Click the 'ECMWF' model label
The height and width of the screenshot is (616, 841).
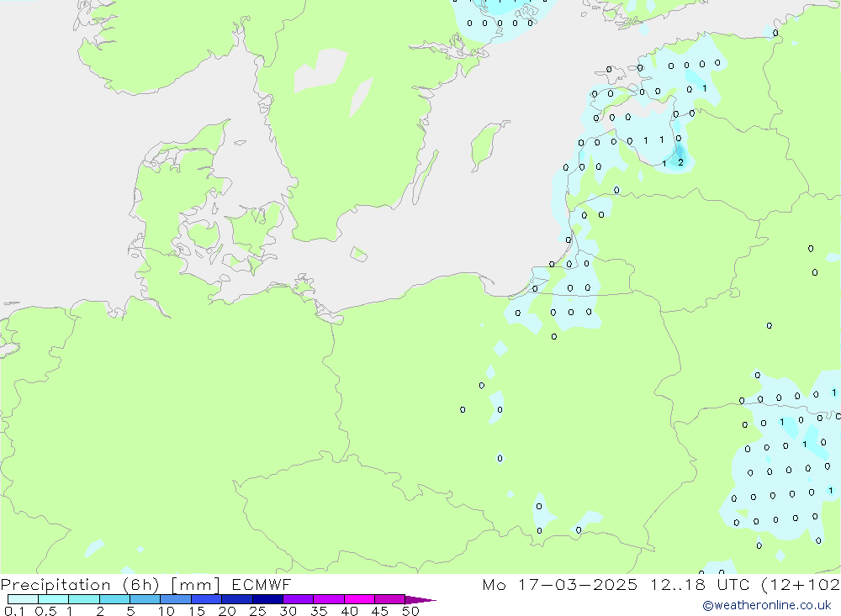262,584
